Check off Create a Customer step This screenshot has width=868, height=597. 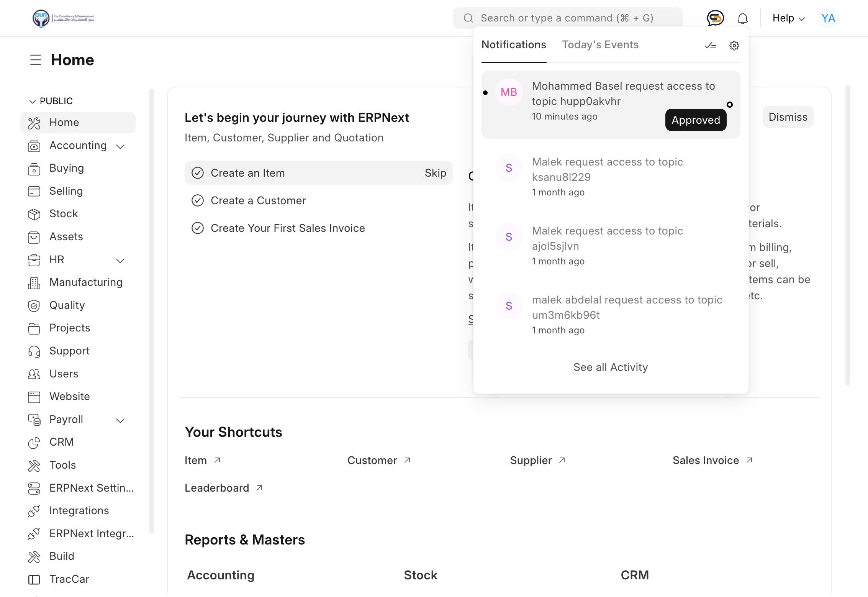point(198,200)
